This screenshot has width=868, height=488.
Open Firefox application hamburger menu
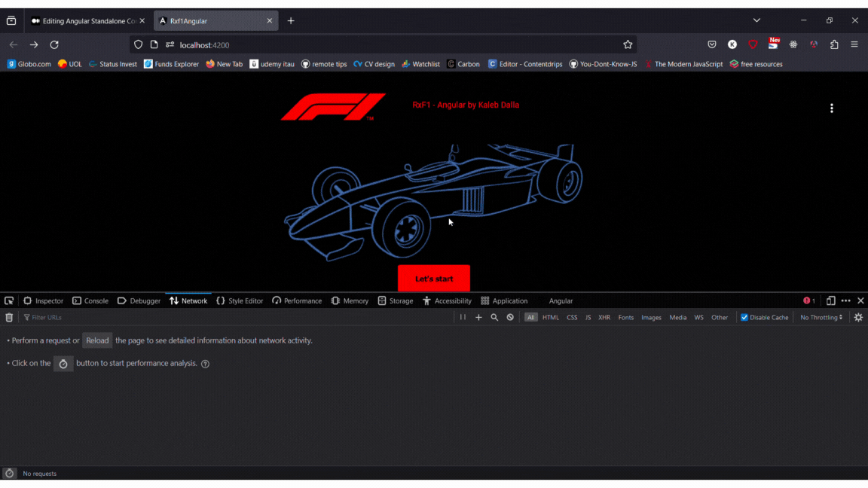(854, 45)
